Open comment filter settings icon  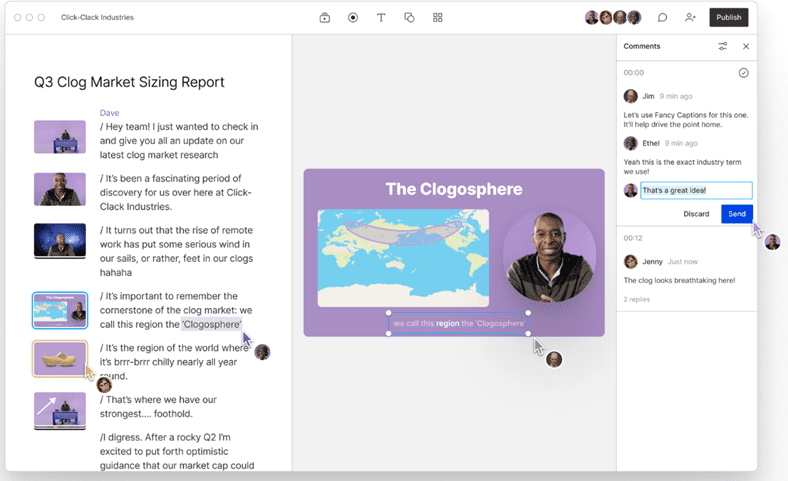pyautogui.click(x=723, y=46)
